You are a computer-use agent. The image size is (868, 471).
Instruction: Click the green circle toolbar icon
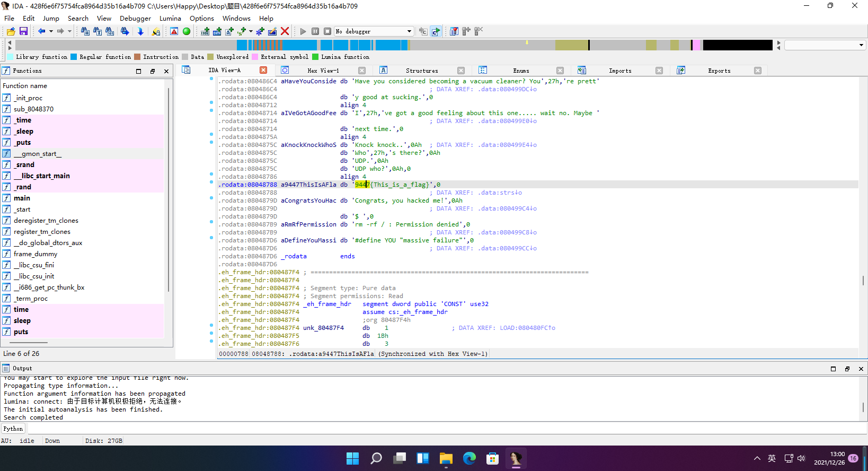point(187,31)
